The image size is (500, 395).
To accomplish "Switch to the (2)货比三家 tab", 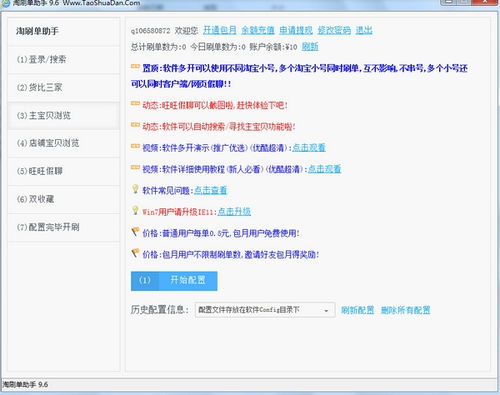I will 64,88.
